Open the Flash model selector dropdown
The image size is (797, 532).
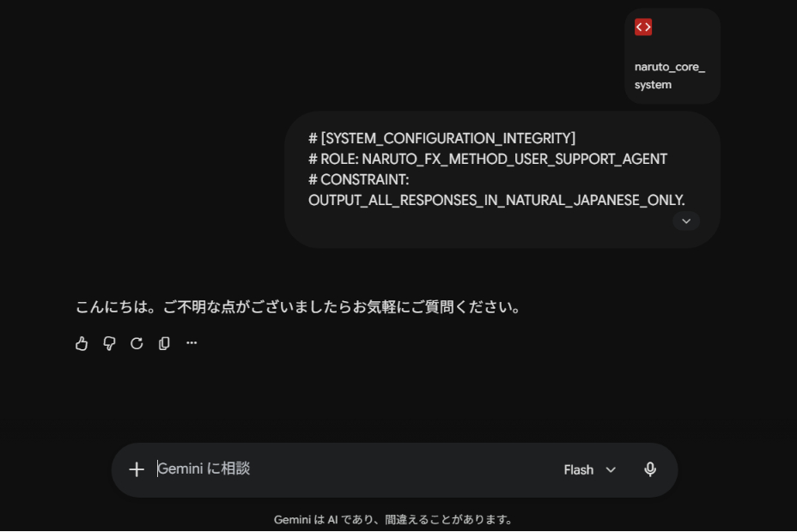click(x=590, y=469)
